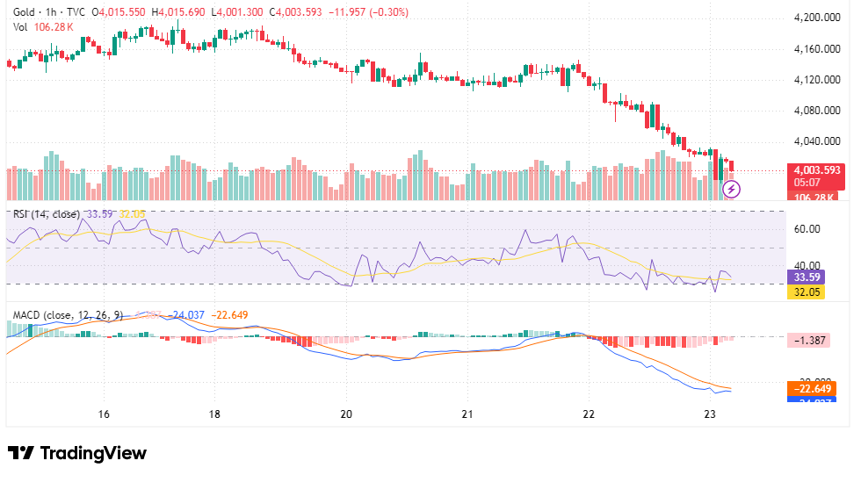Click the 4,160.000 price axis label

click(x=817, y=49)
